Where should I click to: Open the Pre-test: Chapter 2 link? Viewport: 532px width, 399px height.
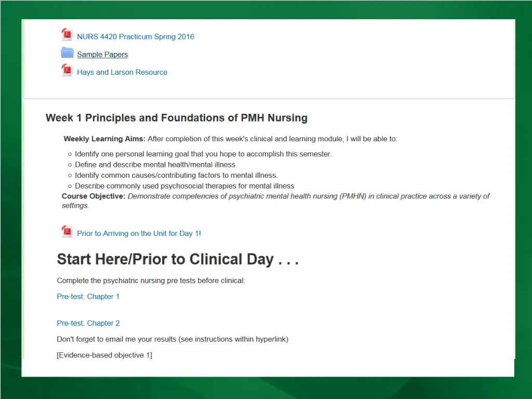(x=88, y=323)
